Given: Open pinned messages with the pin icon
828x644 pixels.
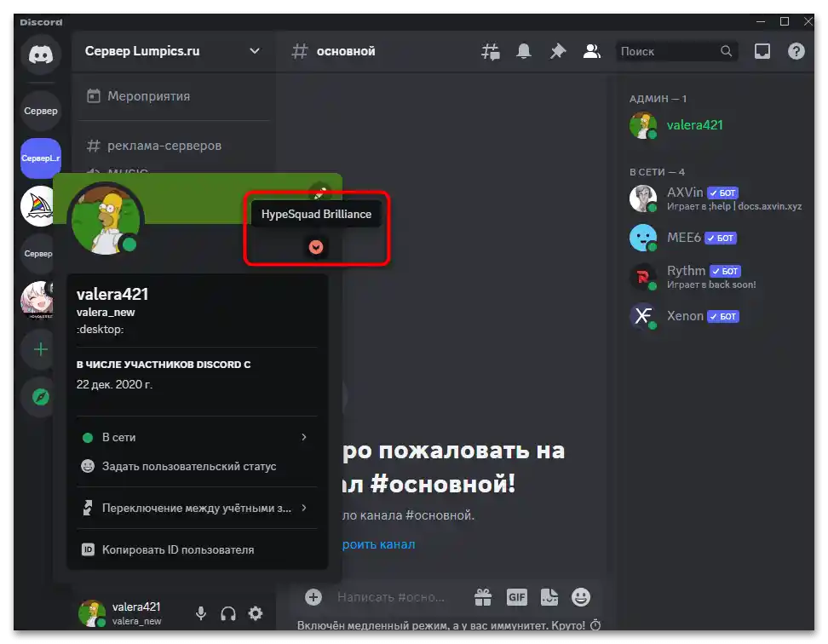Looking at the screenshot, I should pyautogui.click(x=558, y=51).
